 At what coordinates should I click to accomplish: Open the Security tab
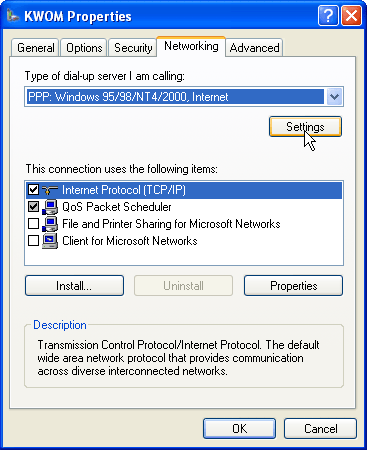tap(133, 48)
